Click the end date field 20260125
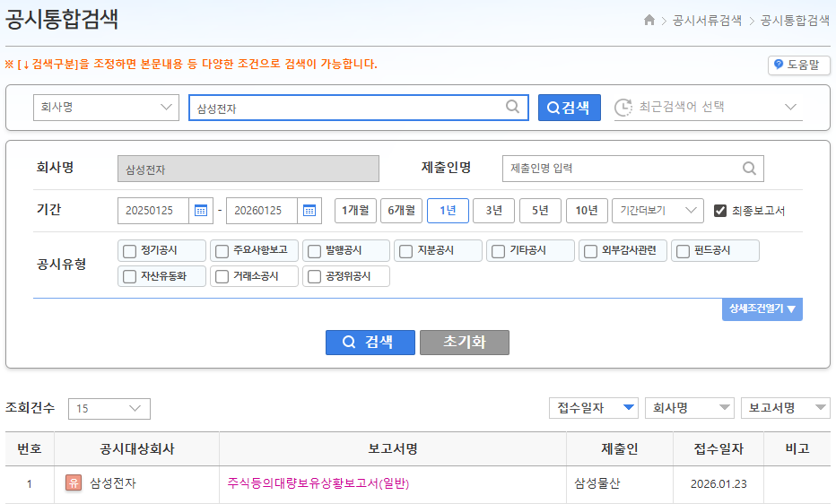 tap(262, 211)
